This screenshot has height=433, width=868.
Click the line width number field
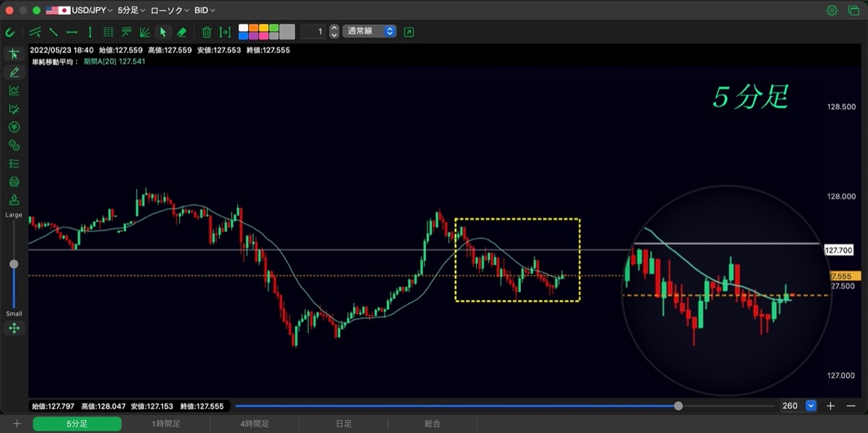(x=313, y=32)
